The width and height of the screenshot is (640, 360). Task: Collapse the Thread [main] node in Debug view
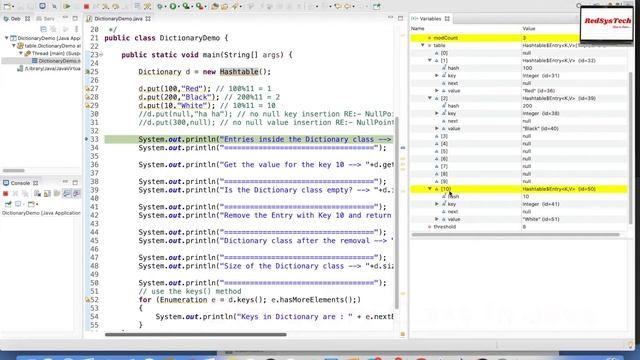pyautogui.click(x=21, y=53)
